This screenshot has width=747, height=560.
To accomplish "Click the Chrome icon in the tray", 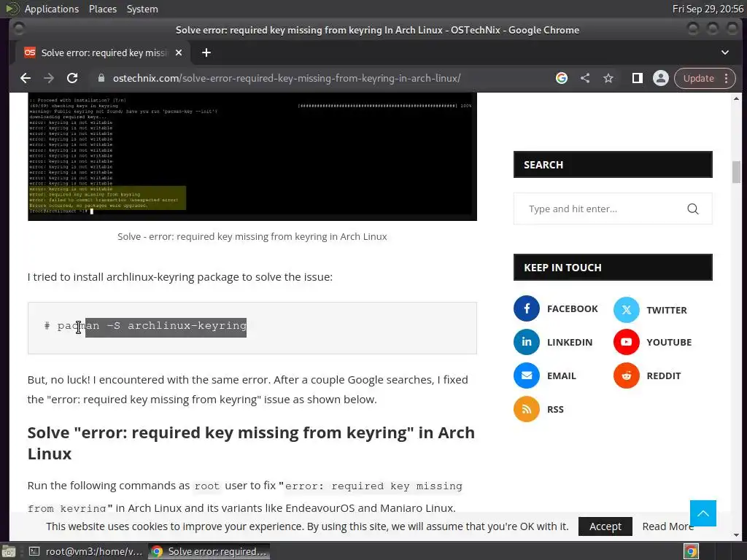I will 691,551.
